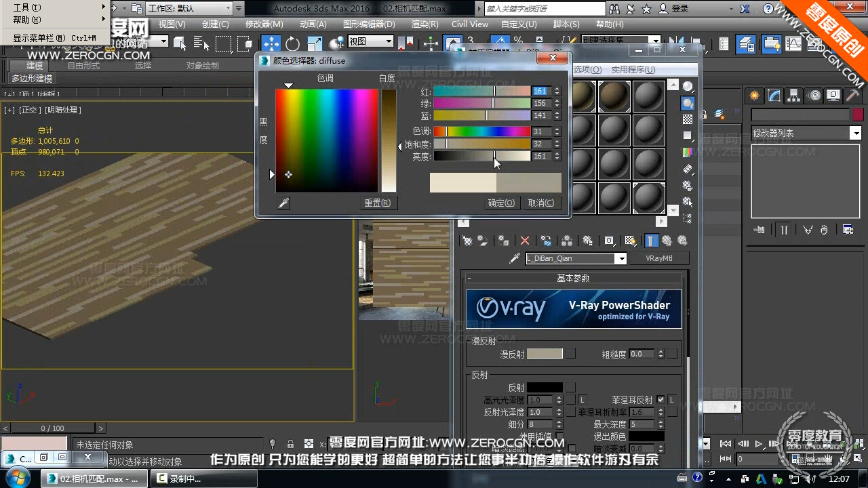This screenshot has height=488, width=868.
Task: Adjust the subdivs spinner arrows
Action: tap(559, 424)
